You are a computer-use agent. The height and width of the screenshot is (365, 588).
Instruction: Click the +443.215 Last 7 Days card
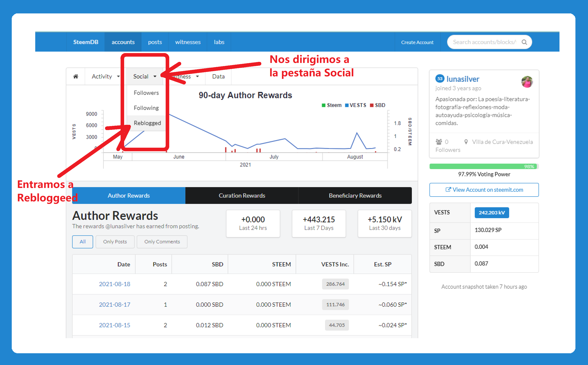(319, 223)
